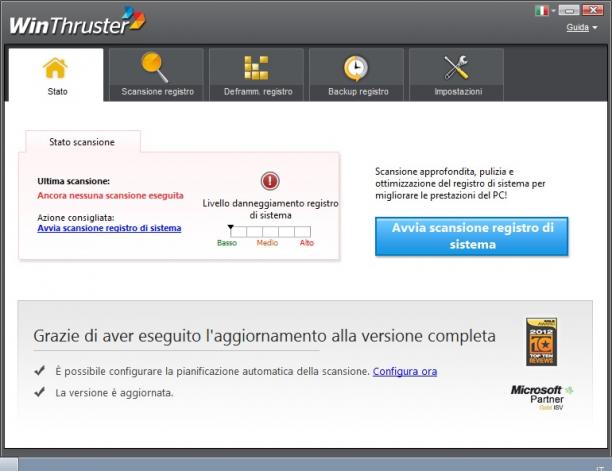612x471 pixels.
Task: Follow the Configura ora link
Action: [405, 371]
